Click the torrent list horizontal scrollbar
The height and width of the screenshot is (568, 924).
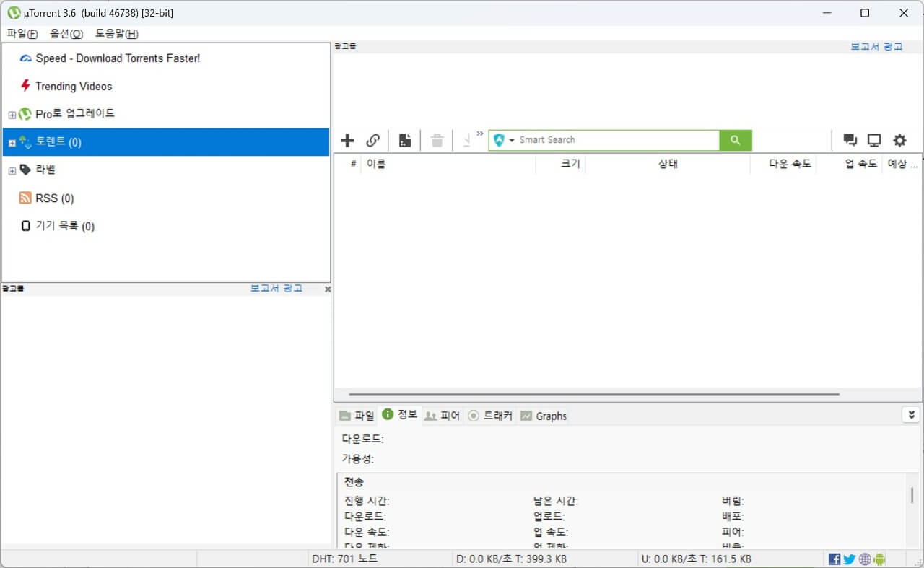594,394
